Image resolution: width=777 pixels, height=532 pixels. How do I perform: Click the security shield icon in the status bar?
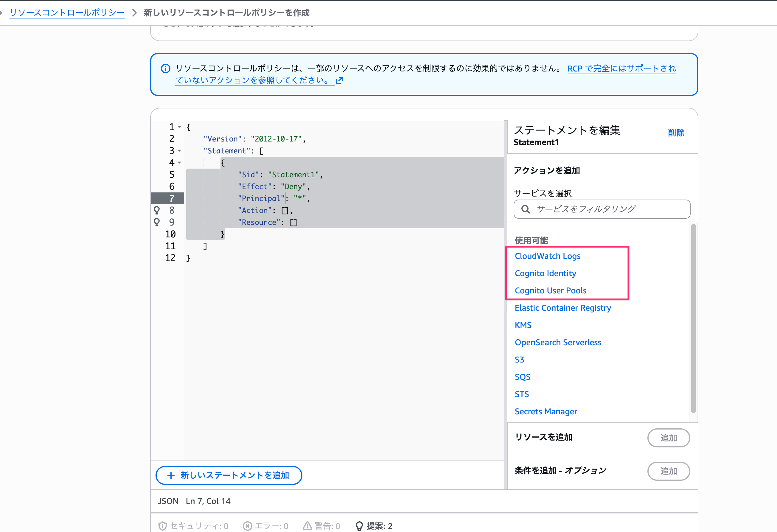tap(162, 526)
